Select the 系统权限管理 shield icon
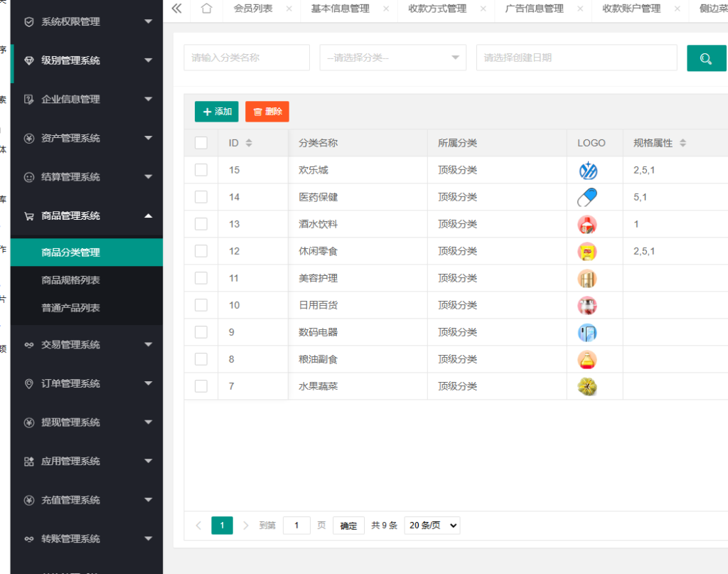The image size is (728, 574). tap(29, 21)
